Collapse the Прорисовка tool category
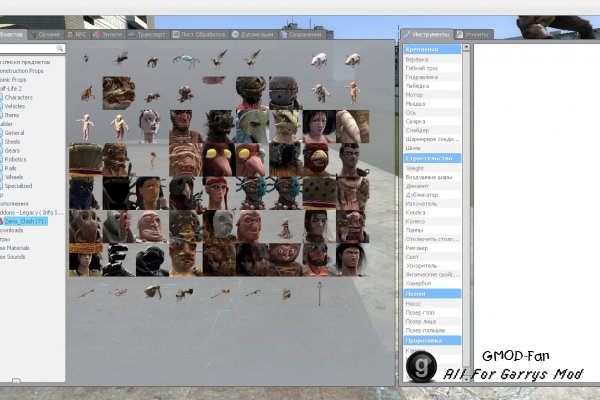The height and width of the screenshot is (400, 600). [x=432, y=340]
